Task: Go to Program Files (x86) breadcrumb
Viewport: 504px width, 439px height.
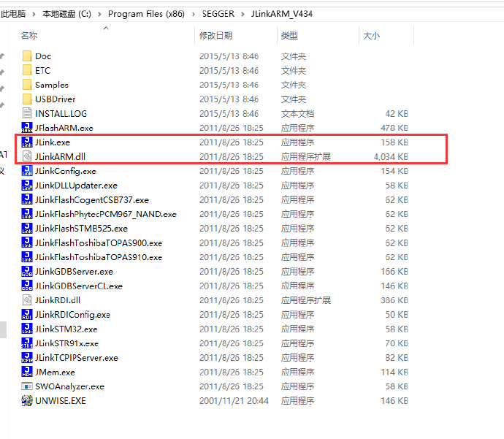Action: (x=146, y=14)
